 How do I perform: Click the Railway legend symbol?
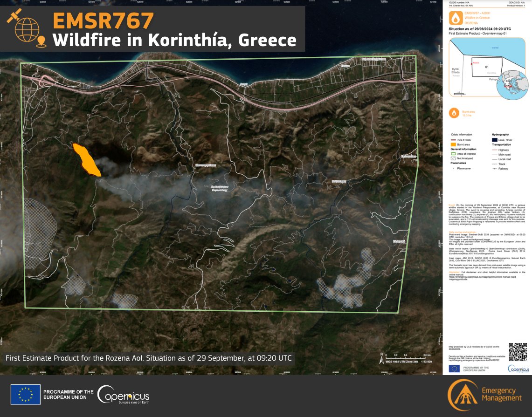[495, 169]
